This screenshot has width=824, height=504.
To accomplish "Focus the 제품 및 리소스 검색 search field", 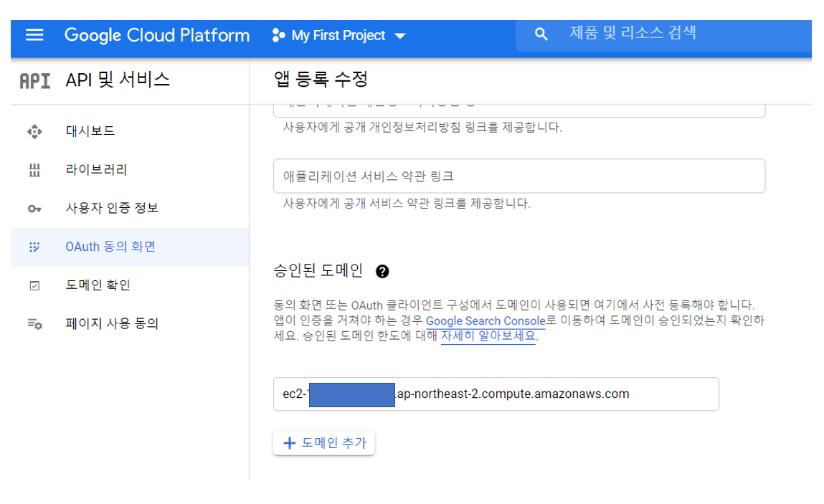I will pos(664,34).
